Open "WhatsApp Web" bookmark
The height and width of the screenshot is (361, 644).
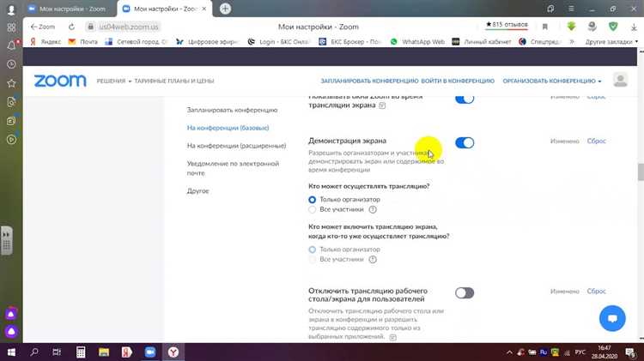(x=417, y=42)
